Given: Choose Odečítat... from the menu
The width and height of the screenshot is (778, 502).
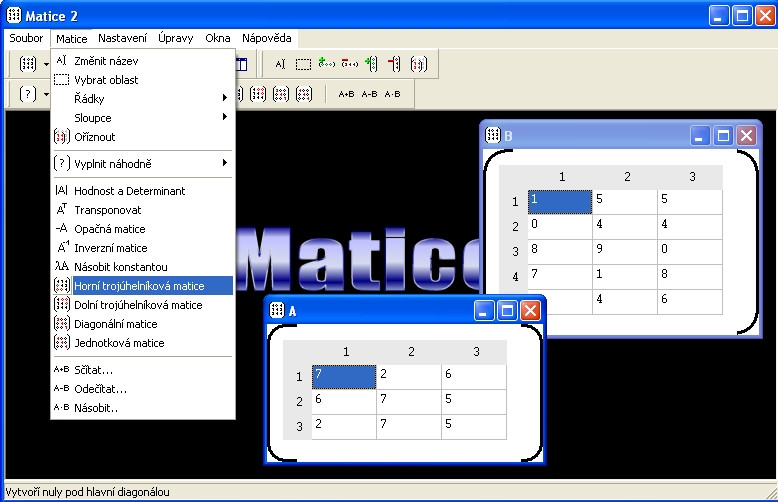Looking at the screenshot, I should coord(142,389).
